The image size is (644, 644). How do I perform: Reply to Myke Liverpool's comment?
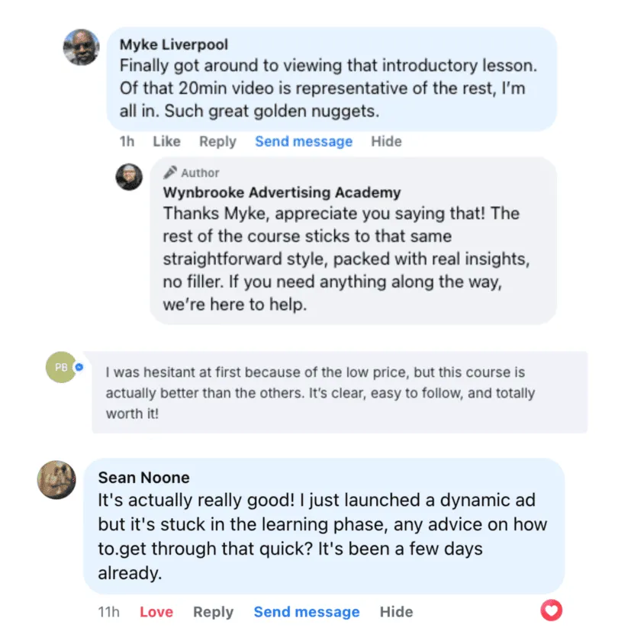point(217,141)
